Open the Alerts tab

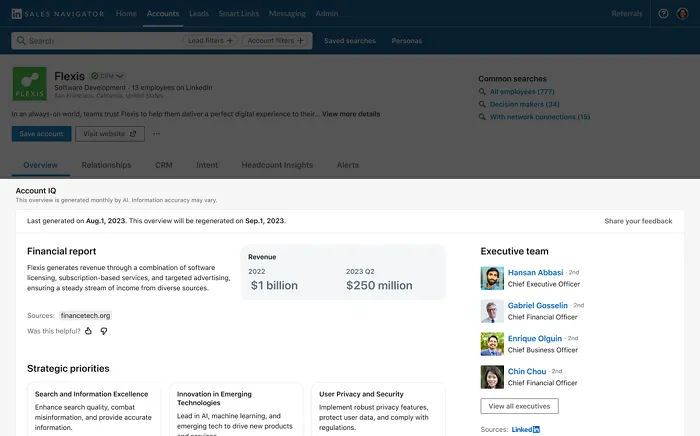tap(348, 165)
